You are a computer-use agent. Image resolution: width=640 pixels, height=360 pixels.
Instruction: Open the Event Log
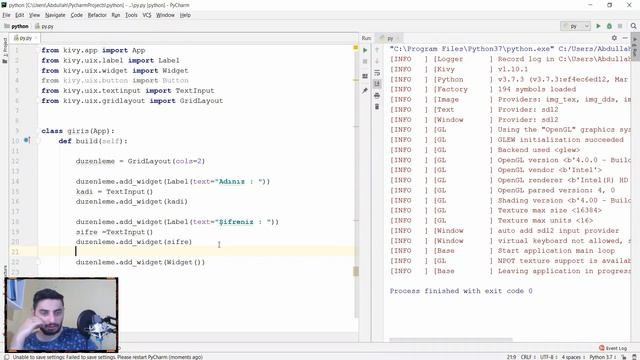click(613, 348)
